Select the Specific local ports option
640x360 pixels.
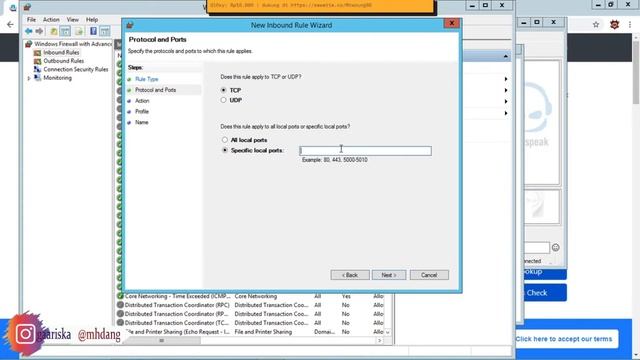click(224, 150)
